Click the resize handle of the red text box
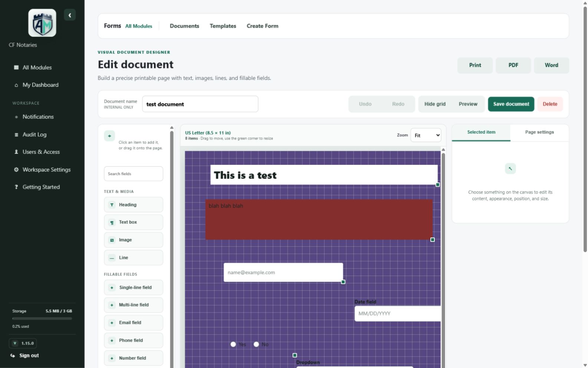Screen dimensions: 588x368 coord(433,240)
